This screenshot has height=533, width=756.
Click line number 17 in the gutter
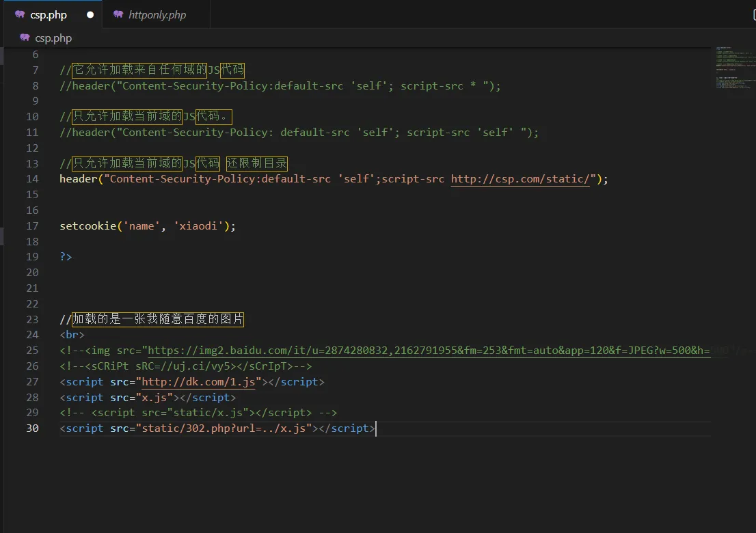32,226
